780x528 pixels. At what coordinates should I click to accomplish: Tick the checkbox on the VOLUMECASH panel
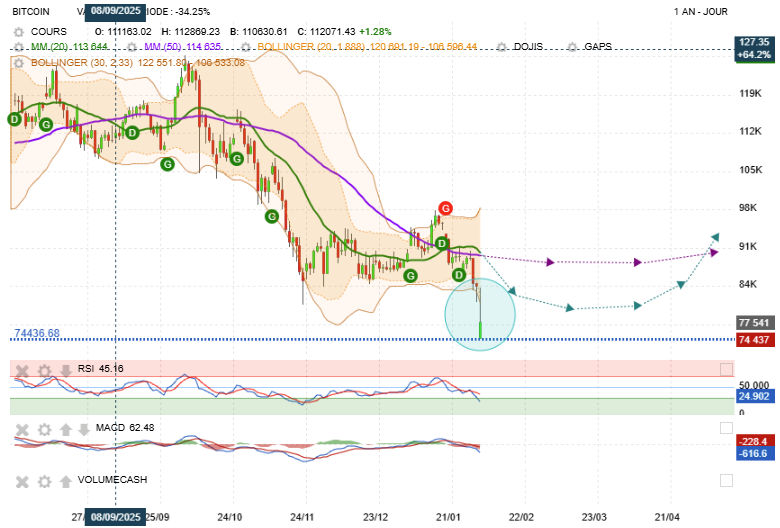(726, 480)
